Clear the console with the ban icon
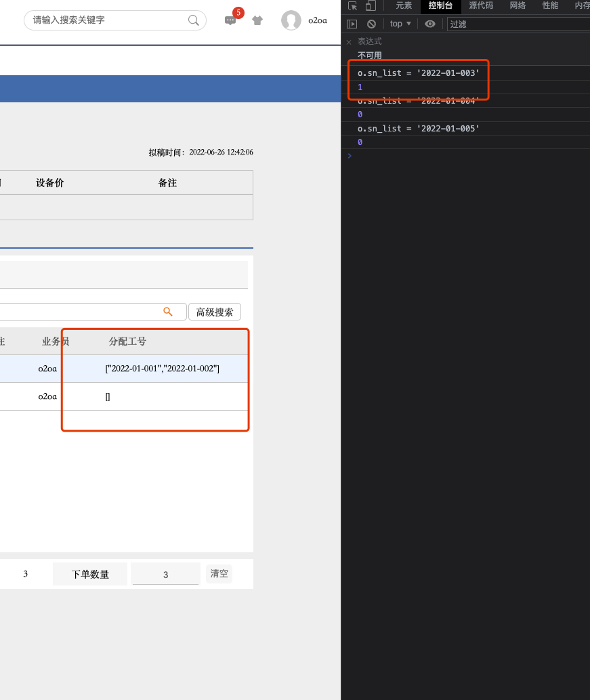Viewport: 590px width, 700px height. 371,24
